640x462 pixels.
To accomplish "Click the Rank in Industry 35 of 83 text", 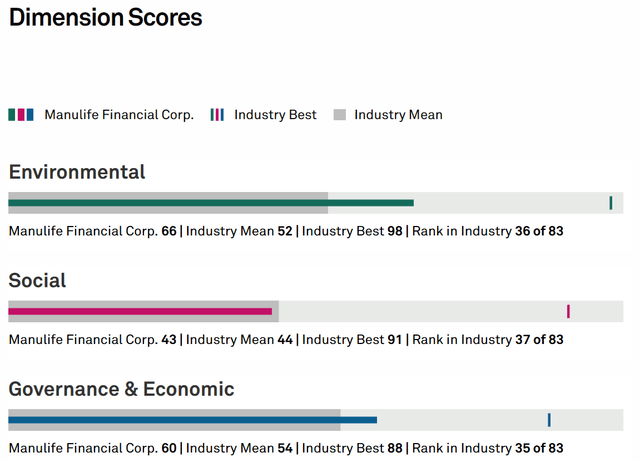I will [488, 448].
